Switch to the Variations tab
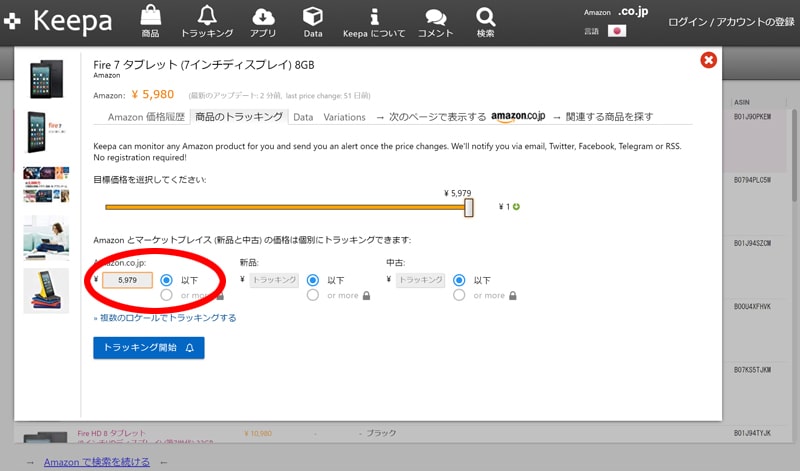This screenshot has width=800, height=471. click(x=344, y=117)
